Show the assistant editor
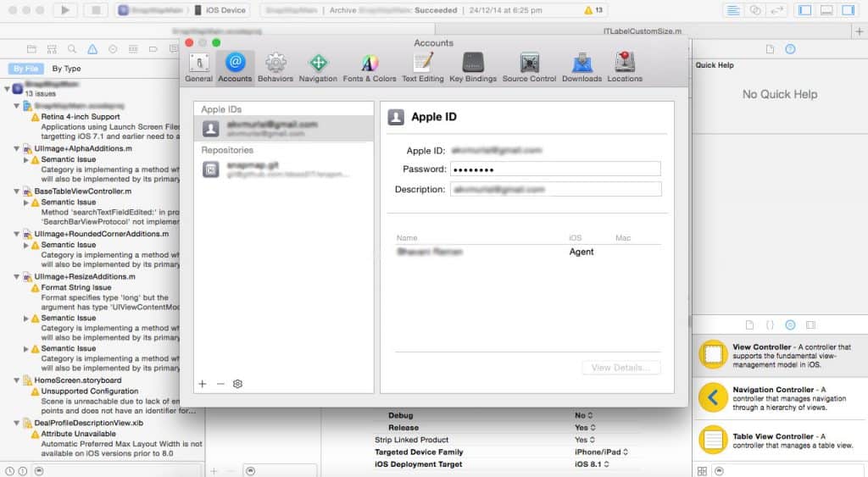This screenshot has height=477, width=868. pyautogui.click(x=754, y=10)
